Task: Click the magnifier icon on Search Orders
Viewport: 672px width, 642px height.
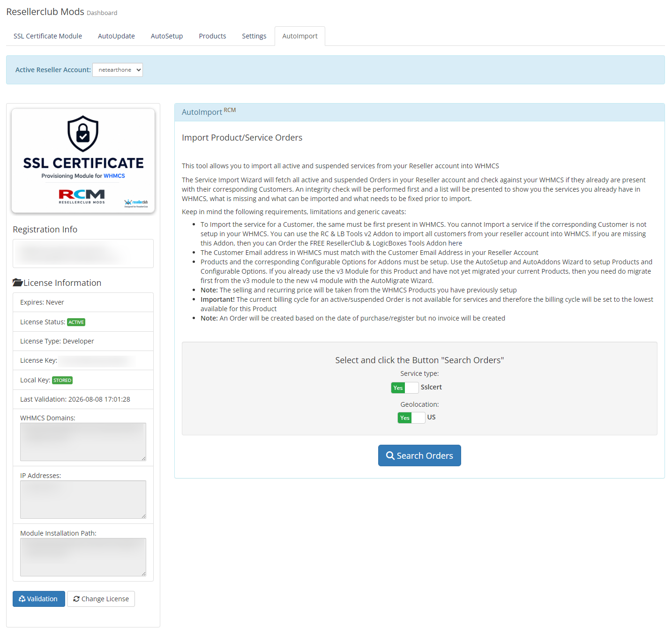Action: [390, 455]
